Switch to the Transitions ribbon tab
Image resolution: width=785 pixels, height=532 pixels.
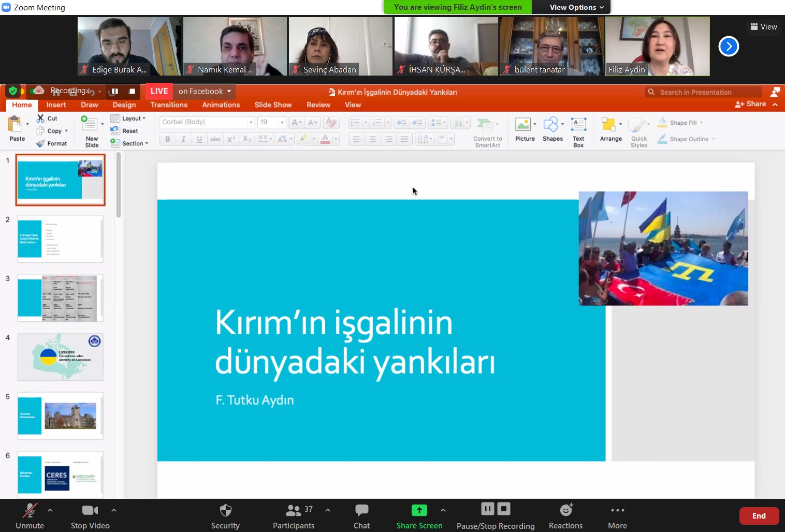(x=169, y=105)
